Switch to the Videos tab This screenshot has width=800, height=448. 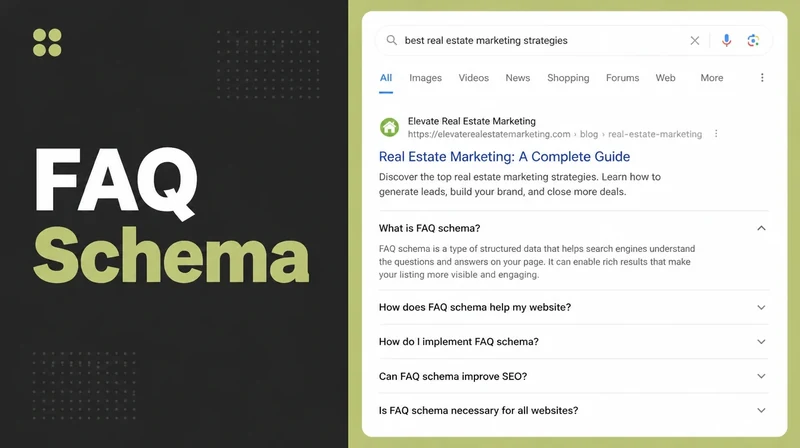coord(473,78)
